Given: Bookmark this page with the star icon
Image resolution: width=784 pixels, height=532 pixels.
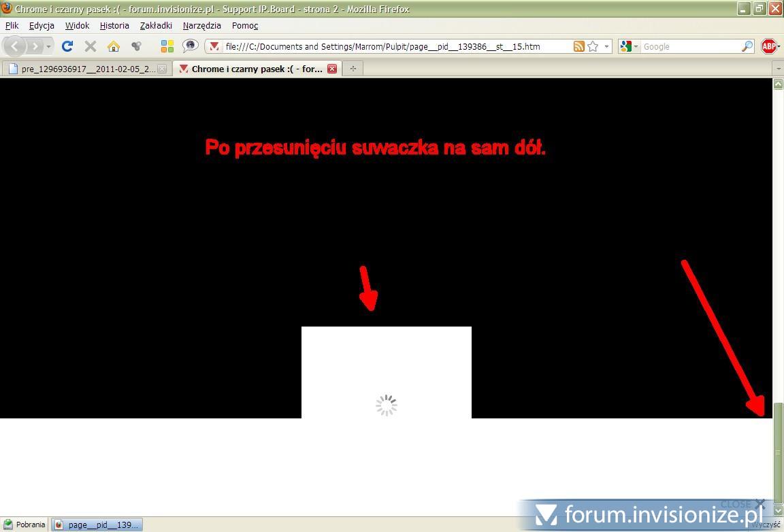Looking at the screenshot, I should click(x=593, y=46).
